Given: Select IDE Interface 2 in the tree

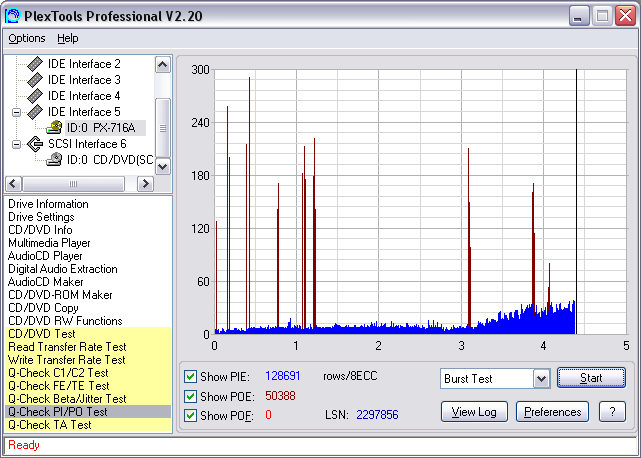Looking at the screenshot, I should [84, 64].
